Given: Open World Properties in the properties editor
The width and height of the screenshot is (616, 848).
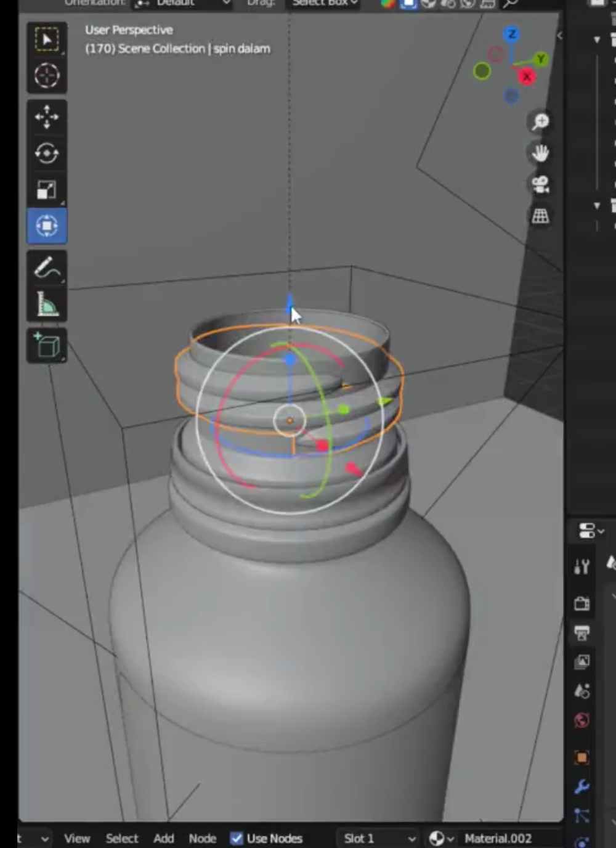Looking at the screenshot, I should (582, 720).
